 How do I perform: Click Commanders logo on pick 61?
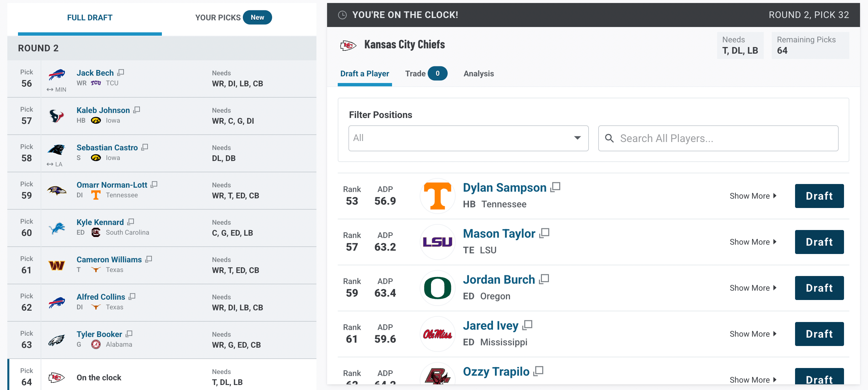[57, 266]
